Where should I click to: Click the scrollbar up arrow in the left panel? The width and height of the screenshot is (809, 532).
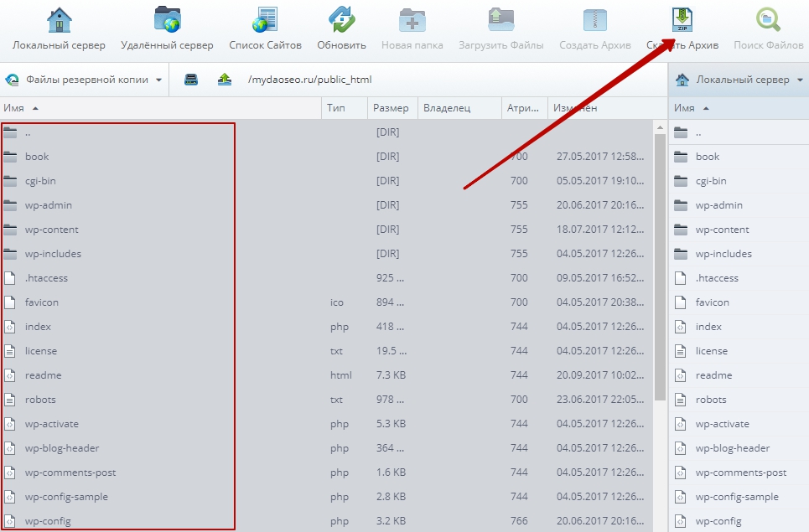click(660, 127)
